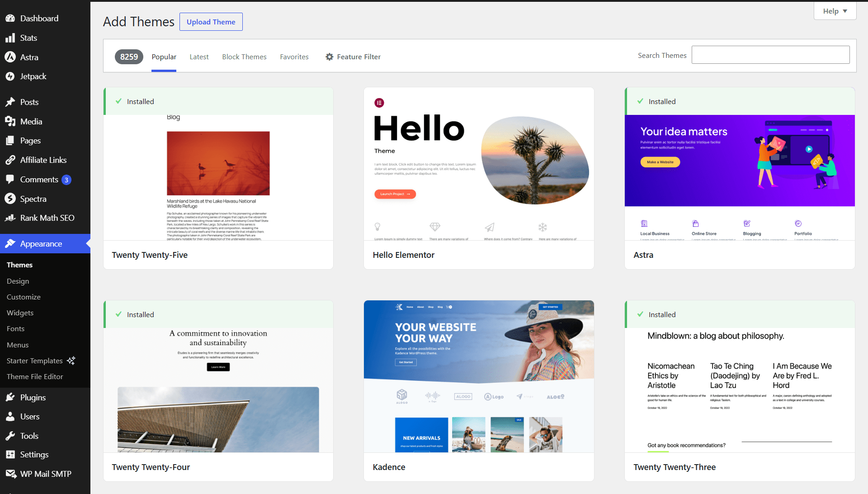The width and height of the screenshot is (868, 494).
Task: Click the Rank Math SEO label
Action: (x=47, y=218)
